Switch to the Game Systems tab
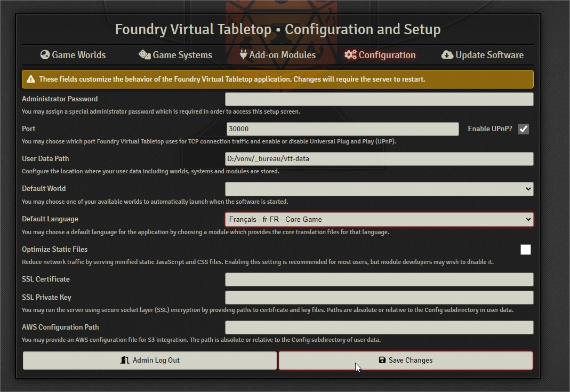The height and width of the screenshot is (392, 570). pos(175,55)
